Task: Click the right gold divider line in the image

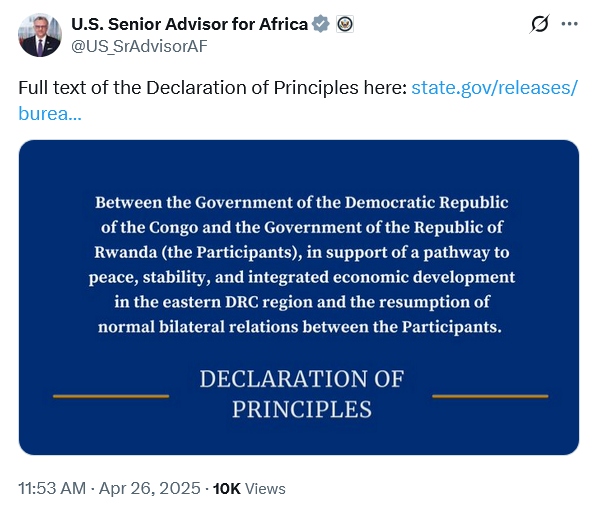Action: point(490,396)
